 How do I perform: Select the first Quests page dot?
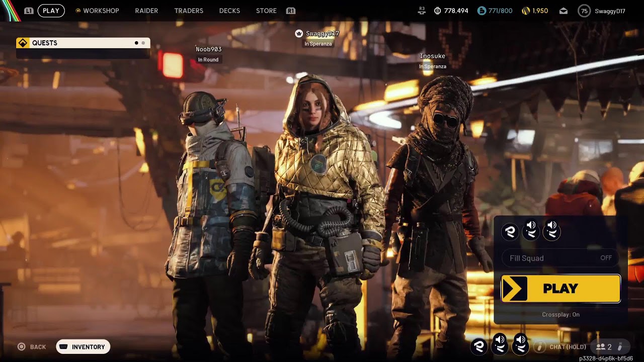136,43
